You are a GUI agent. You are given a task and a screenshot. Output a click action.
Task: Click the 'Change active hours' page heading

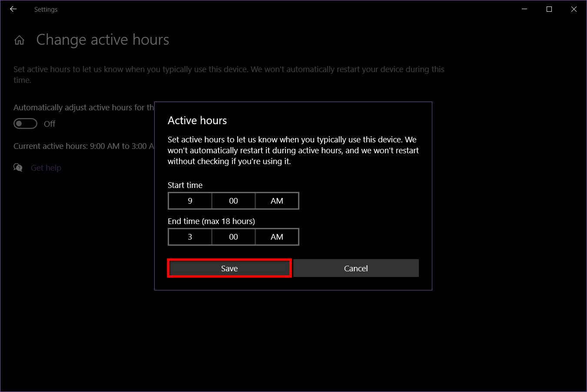click(x=103, y=40)
